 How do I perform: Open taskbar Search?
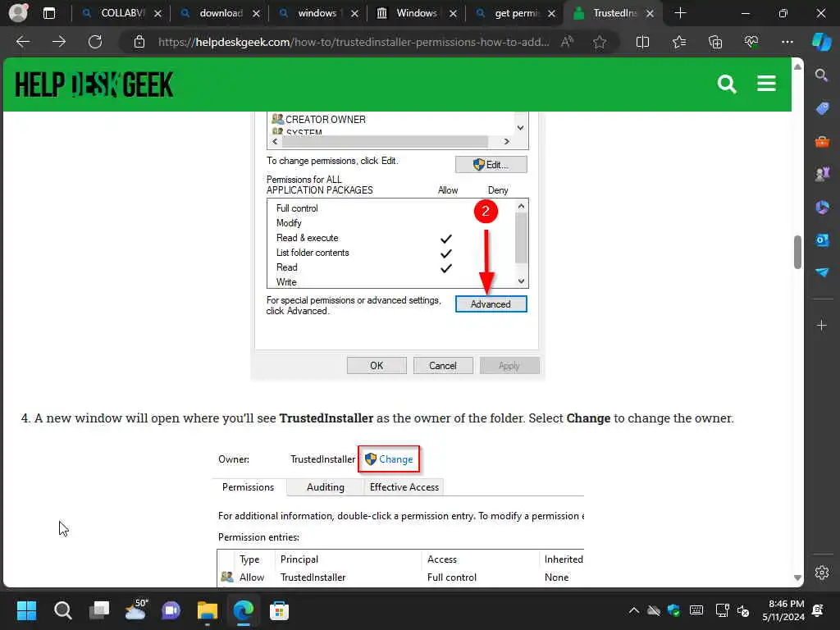62,610
